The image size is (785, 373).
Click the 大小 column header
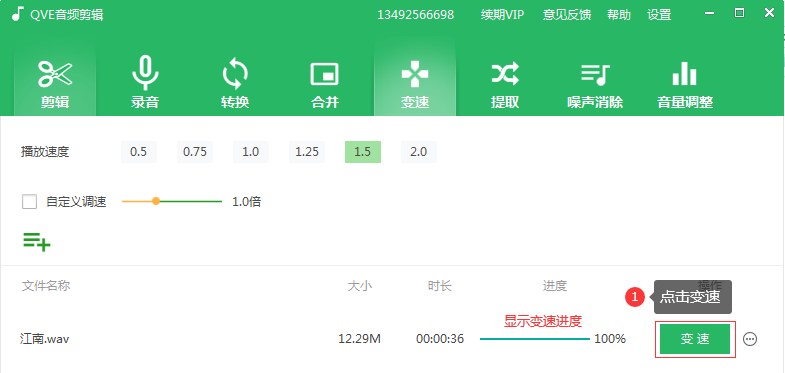tap(360, 286)
